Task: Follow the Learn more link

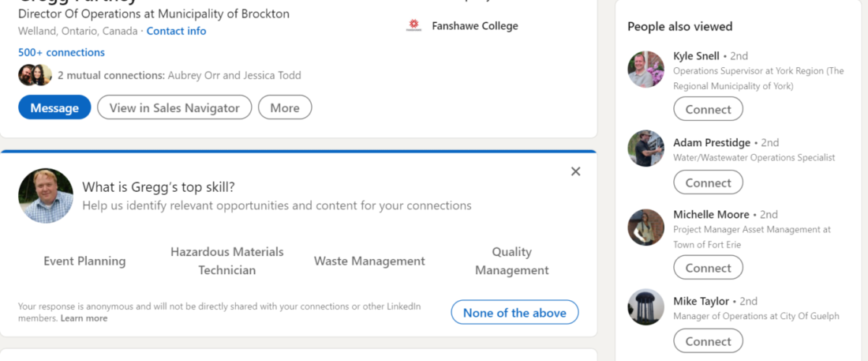Action: pos(84,318)
